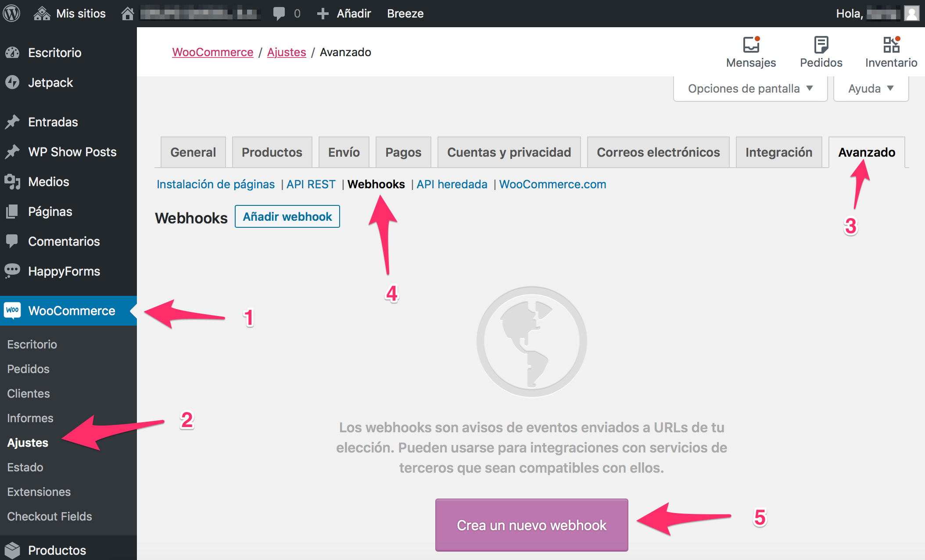This screenshot has height=560, width=925.
Task: Open the Checkout Fields submenu item
Action: tap(50, 517)
